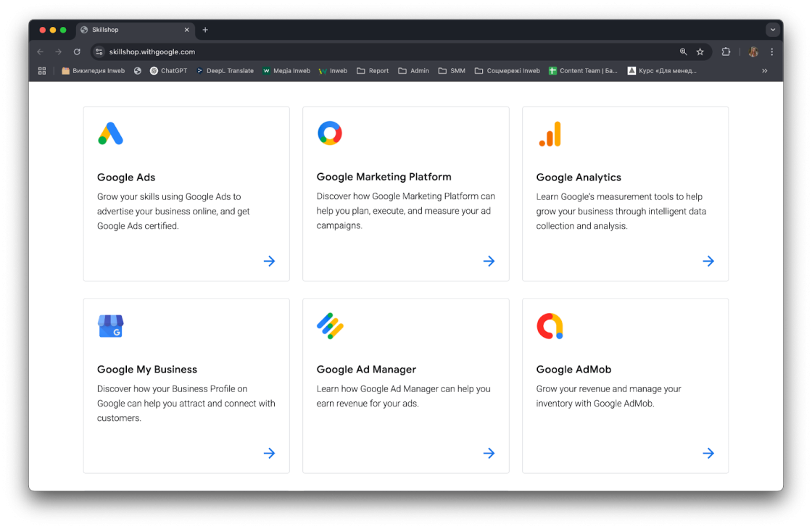This screenshot has width=812, height=529.
Task: Show hidden bookmarks with double chevron
Action: (764, 71)
